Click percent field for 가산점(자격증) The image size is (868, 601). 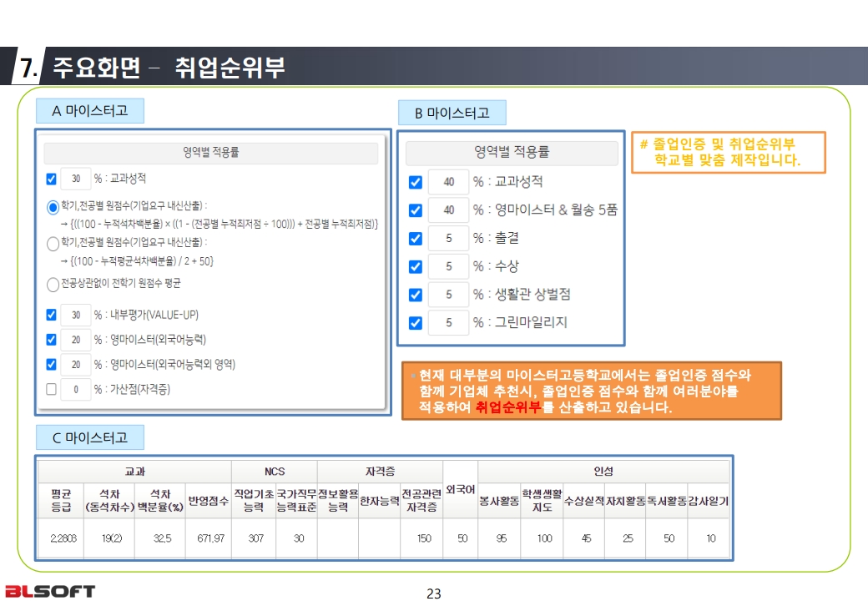click(76, 389)
